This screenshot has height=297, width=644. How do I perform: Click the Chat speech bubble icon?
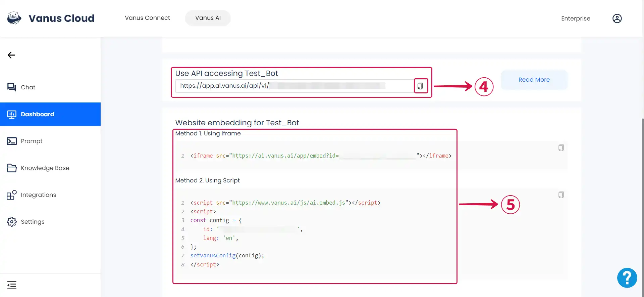point(12,87)
